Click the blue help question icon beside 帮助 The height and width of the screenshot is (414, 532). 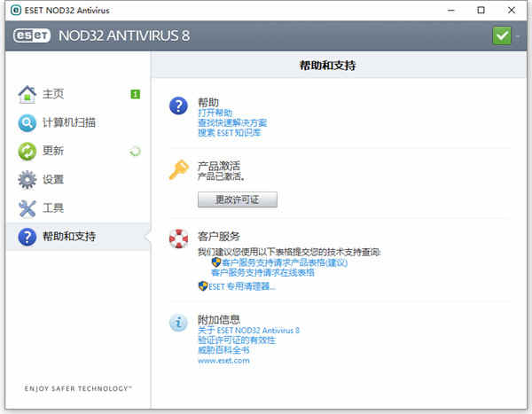point(178,105)
